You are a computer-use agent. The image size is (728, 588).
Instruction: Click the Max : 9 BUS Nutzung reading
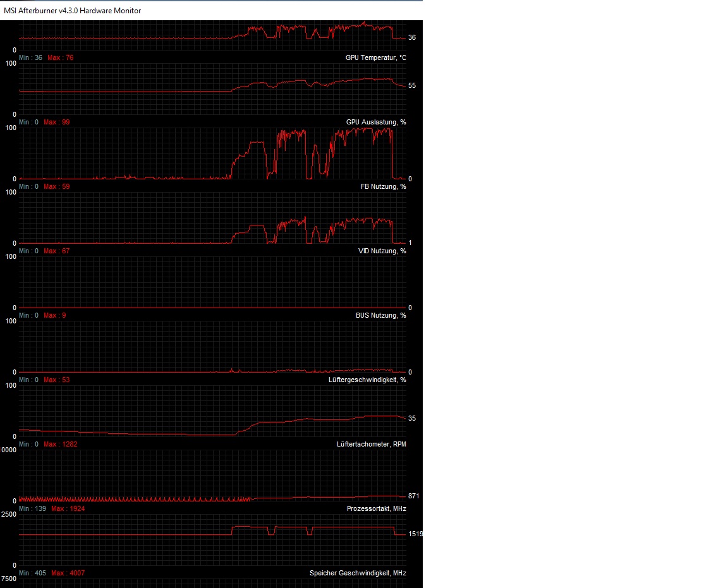55,315
